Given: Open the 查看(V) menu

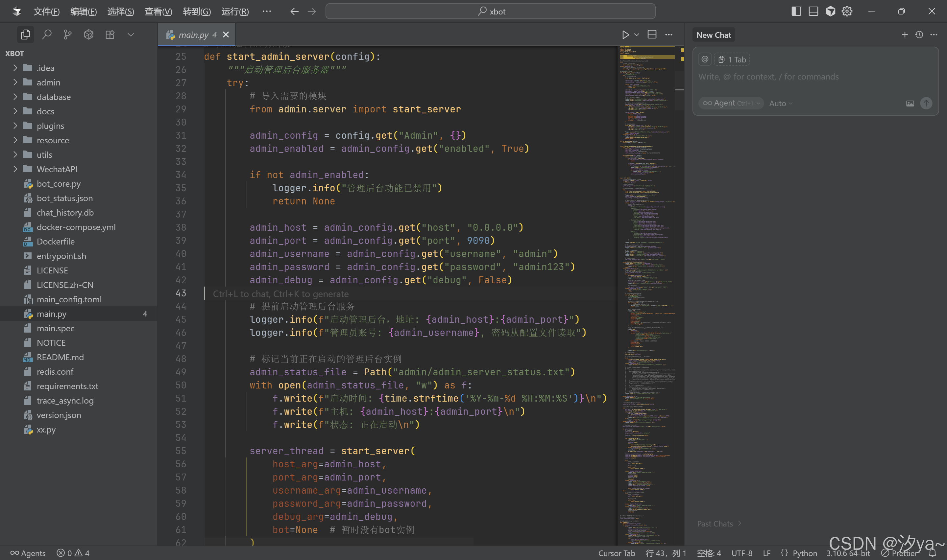Looking at the screenshot, I should (158, 11).
